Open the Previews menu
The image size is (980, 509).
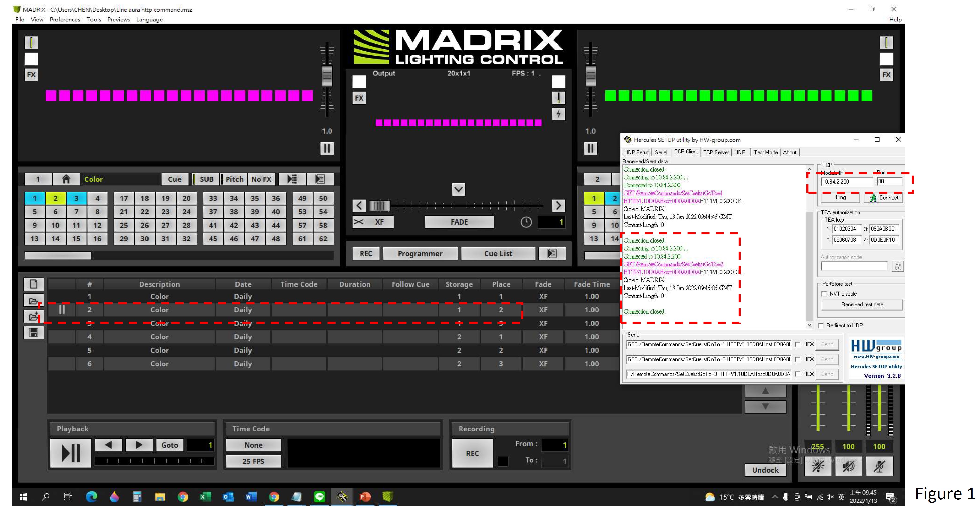point(118,19)
